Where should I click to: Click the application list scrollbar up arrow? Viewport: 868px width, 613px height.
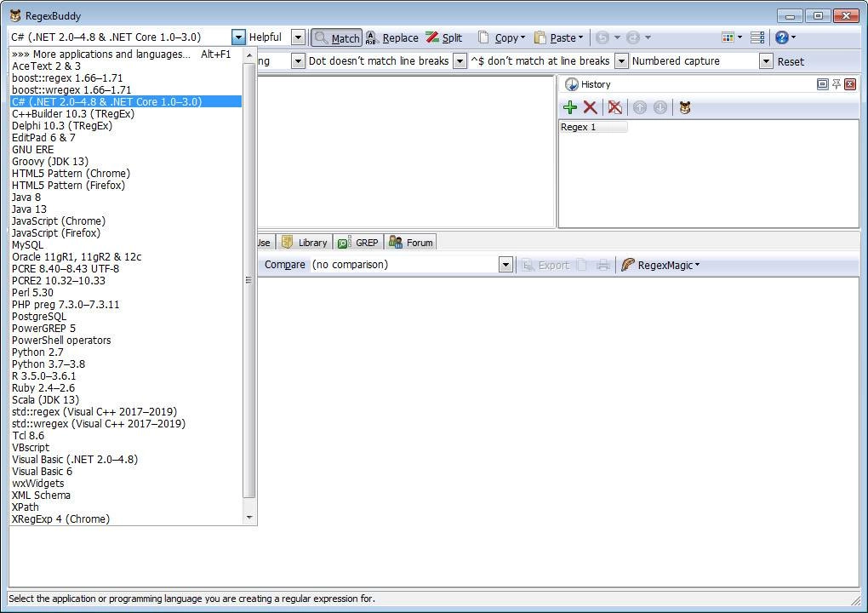point(249,55)
